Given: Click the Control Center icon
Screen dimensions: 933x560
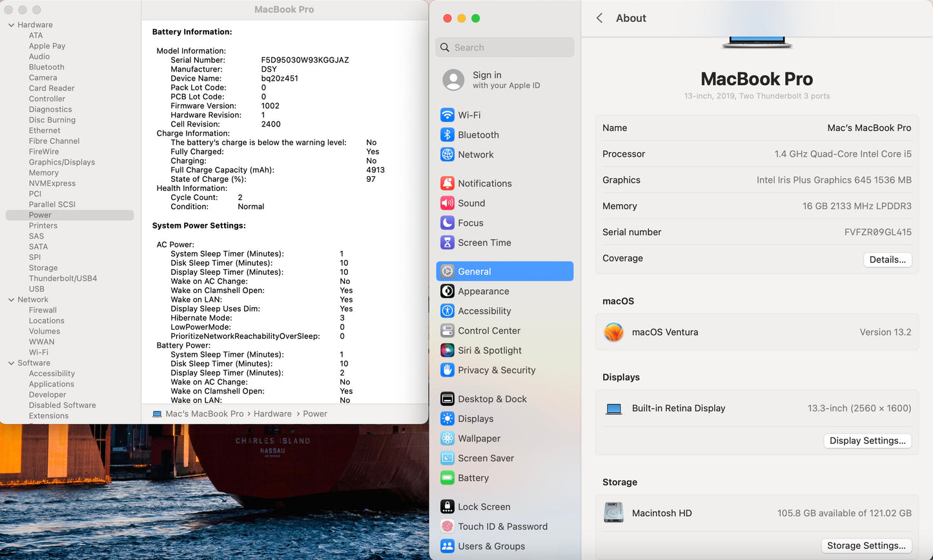Looking at the screenshot, I should (x=447, y=330).
